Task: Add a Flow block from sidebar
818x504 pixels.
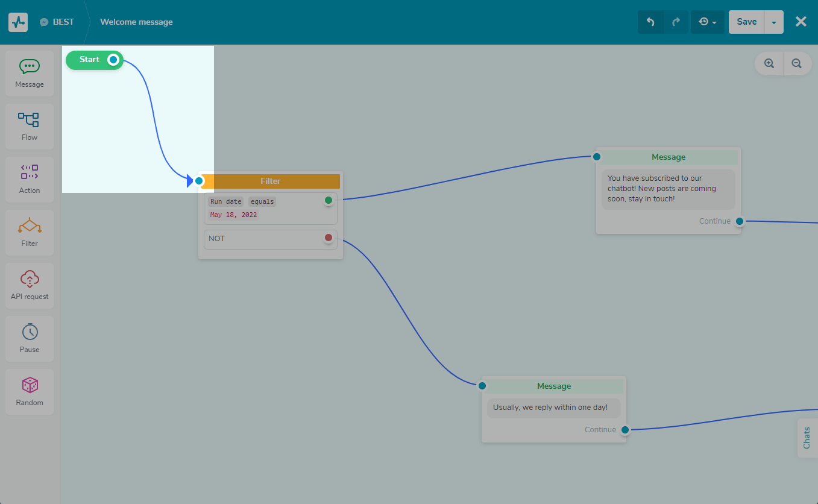Action: tap(30, 127)
